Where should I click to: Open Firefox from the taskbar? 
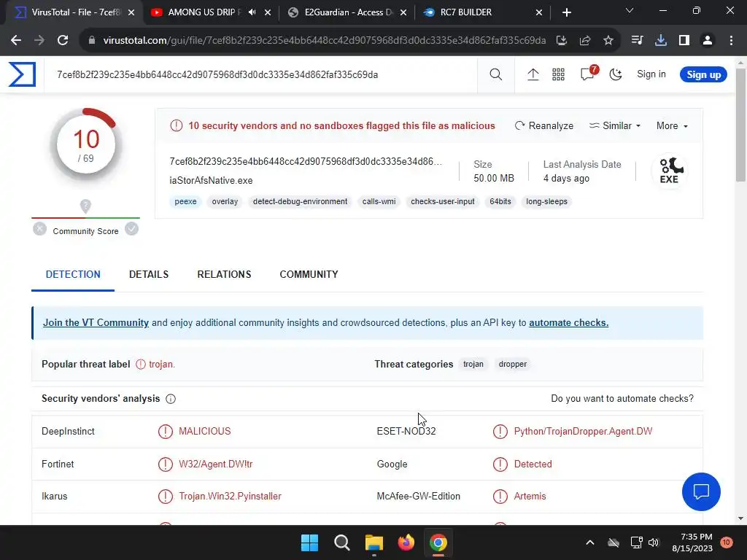(406, 542)
